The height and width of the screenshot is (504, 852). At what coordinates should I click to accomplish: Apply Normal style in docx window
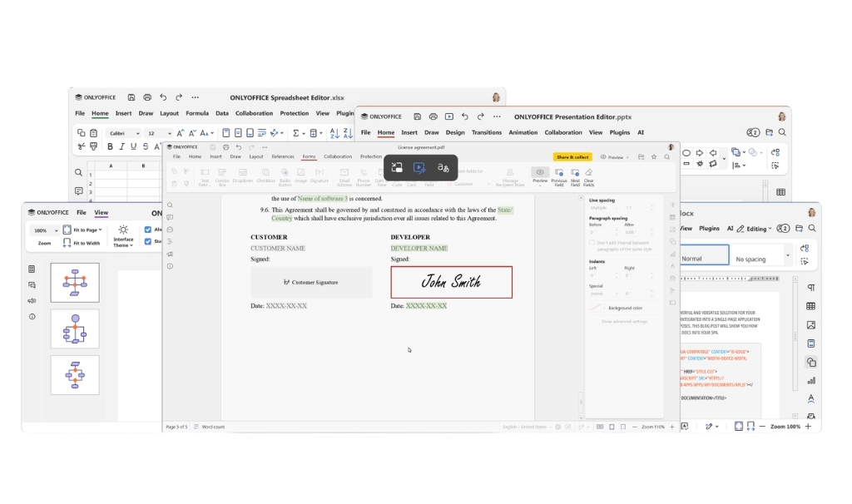tap(704, 254)
